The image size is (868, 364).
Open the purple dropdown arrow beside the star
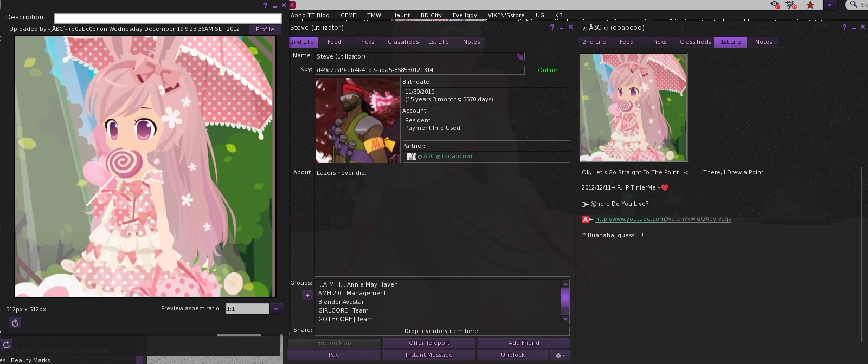coord(830,5)
